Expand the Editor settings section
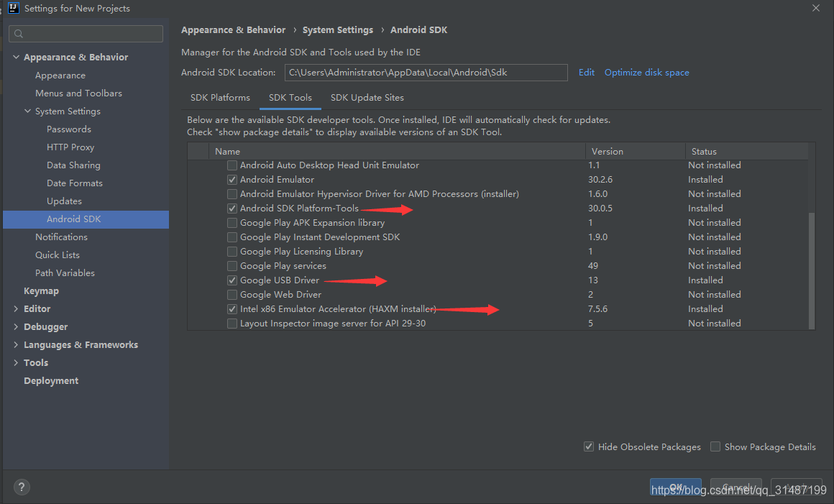834x504 pixels. pos(16,309)
